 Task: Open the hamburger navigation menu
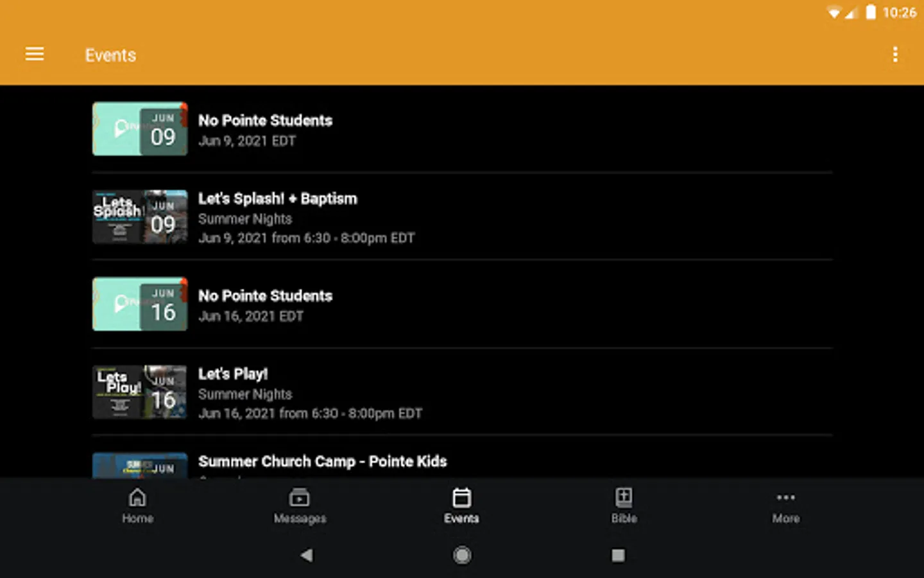pos(35,55)
